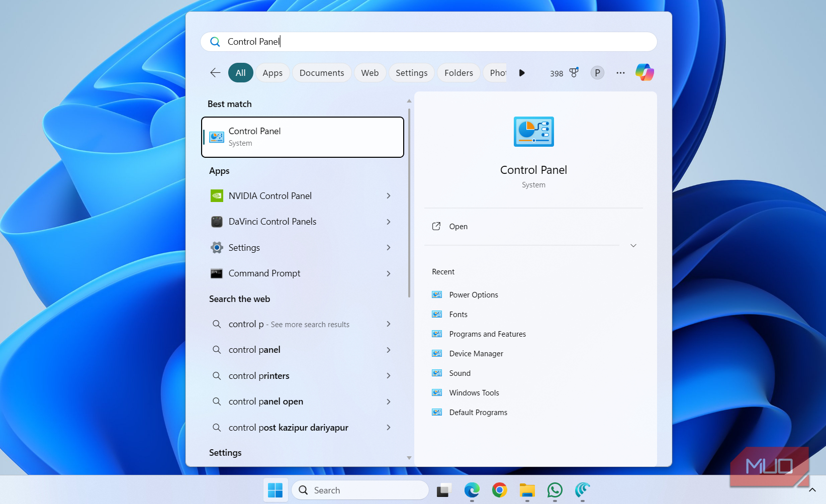Image resolution: width=826 pixels, height=504 pixels.
Task: Switch to the Folders filter tab
Action: pos(458,73)
